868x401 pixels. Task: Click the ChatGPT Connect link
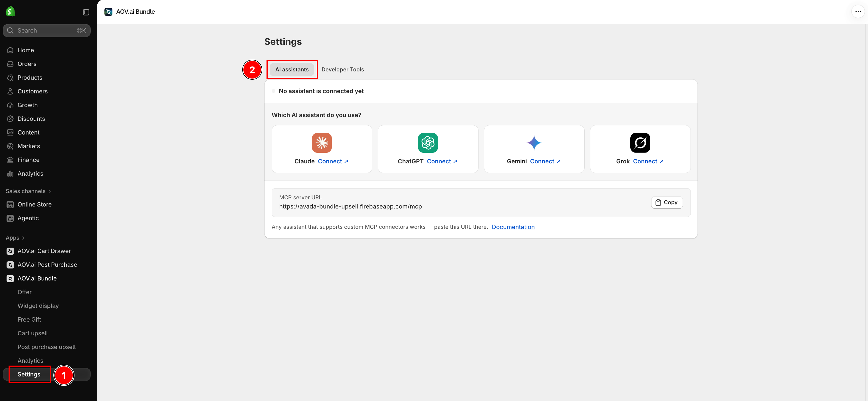[x=442, y=162]
